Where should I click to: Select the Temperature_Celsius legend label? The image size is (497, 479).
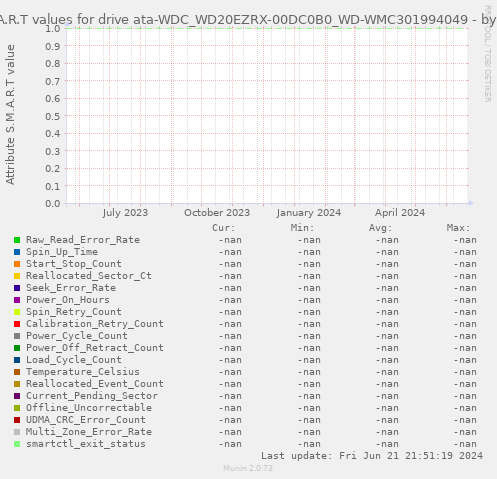[x=83, y=372]
